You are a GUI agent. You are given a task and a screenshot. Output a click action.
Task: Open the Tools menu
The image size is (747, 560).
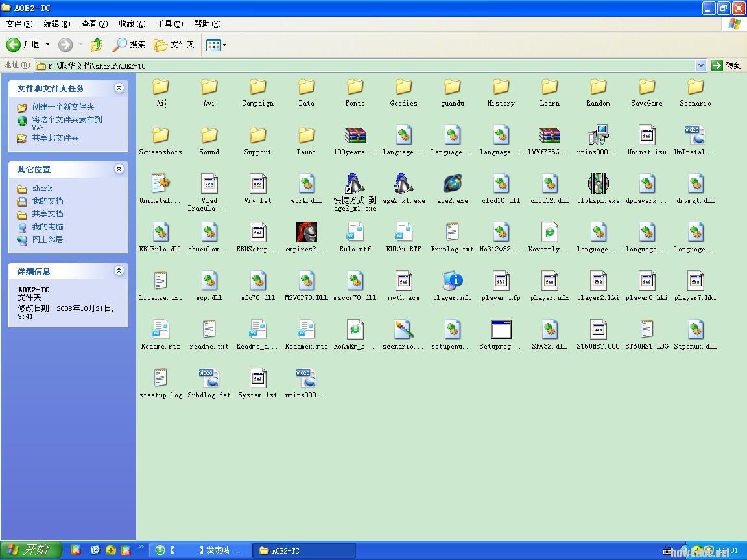click(169, 24)
